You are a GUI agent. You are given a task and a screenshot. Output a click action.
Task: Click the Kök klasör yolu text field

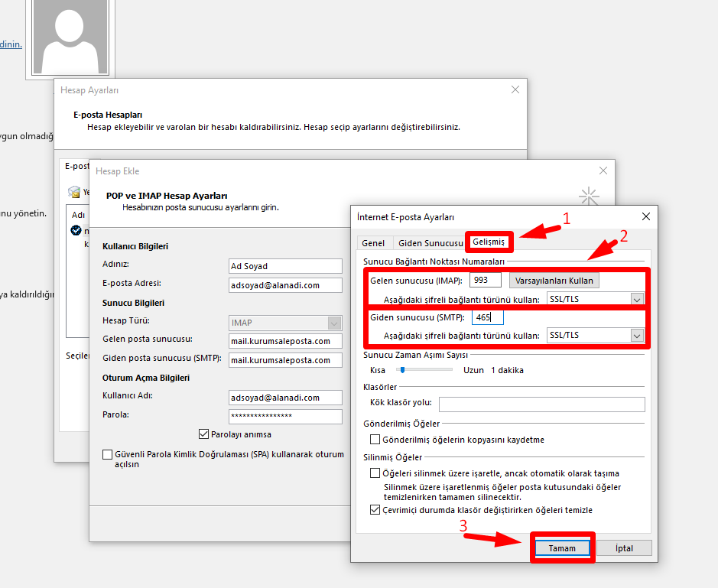click(x=541, y=404)
